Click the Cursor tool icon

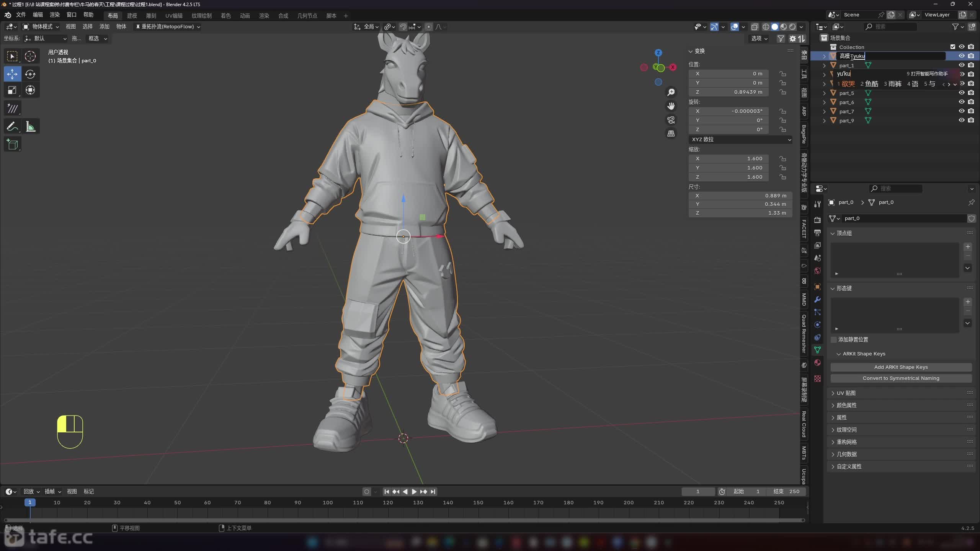click(30, 56)
